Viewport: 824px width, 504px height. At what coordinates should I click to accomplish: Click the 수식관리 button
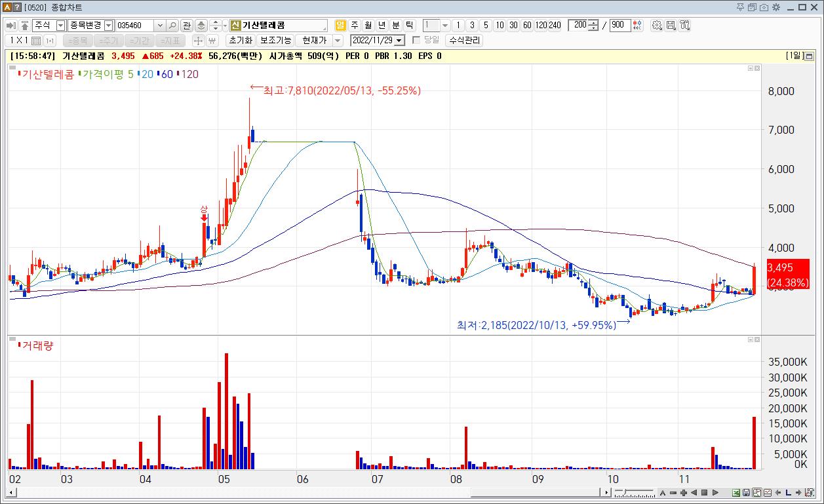463,40
